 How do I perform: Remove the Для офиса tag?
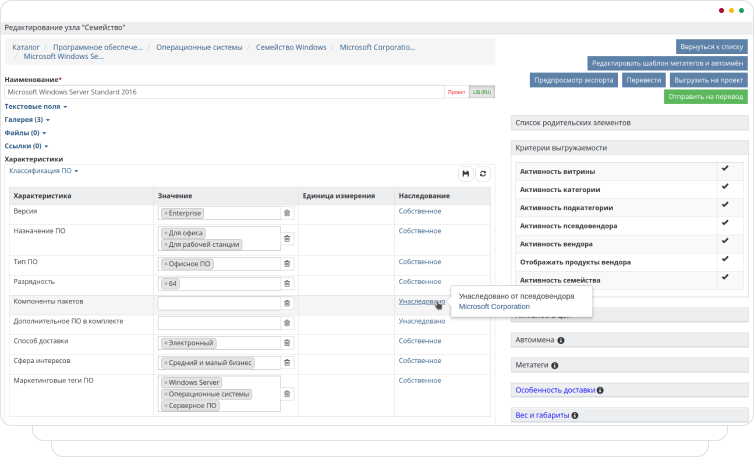coord(166,233)
